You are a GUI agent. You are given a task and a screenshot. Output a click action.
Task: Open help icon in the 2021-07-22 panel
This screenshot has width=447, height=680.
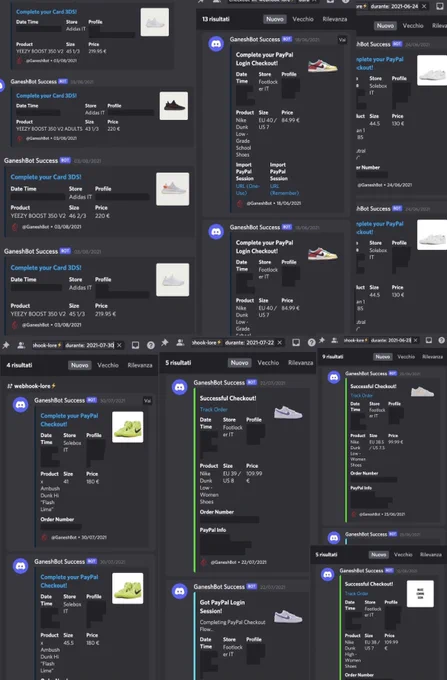[311, 343]
